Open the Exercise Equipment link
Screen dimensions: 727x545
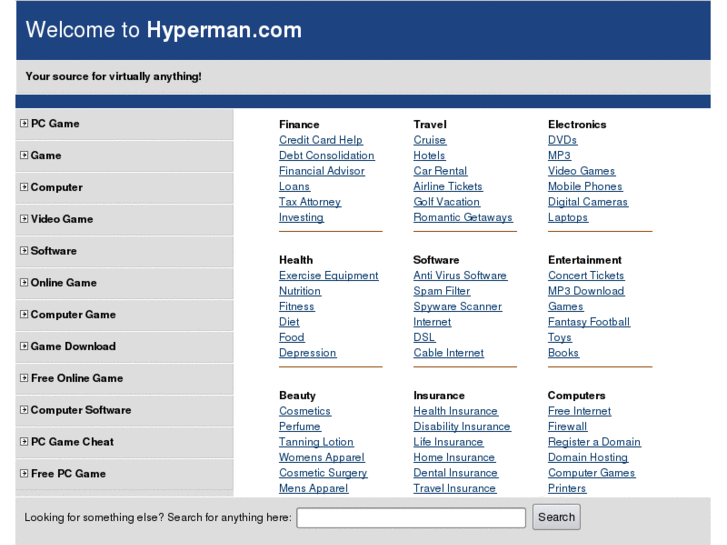click(329, 276)
